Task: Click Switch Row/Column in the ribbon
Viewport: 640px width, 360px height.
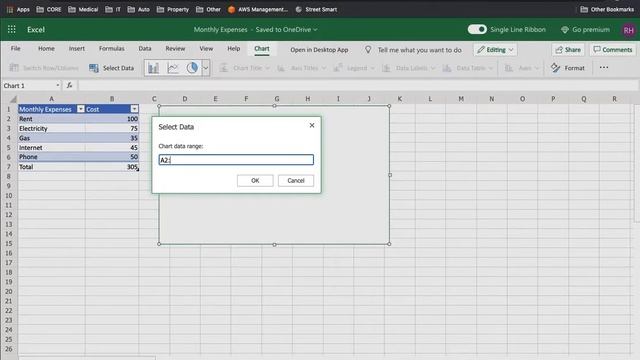Action: tap(44, 68)
